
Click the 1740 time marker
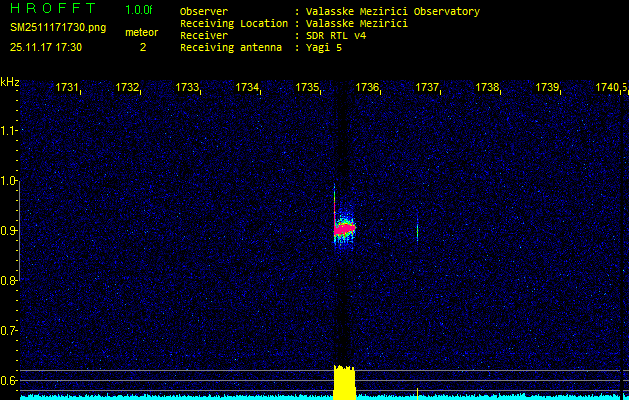point(609,88)
